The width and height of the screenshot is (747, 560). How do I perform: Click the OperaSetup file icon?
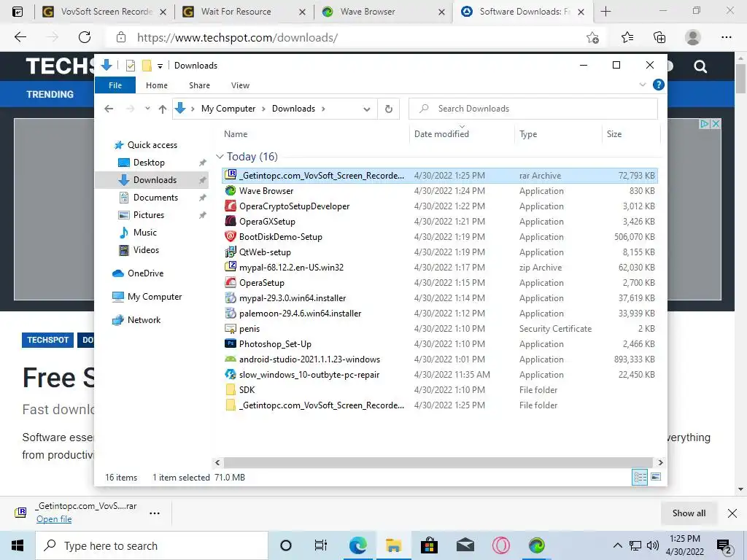pyautogui.click(x=231, y=282)
